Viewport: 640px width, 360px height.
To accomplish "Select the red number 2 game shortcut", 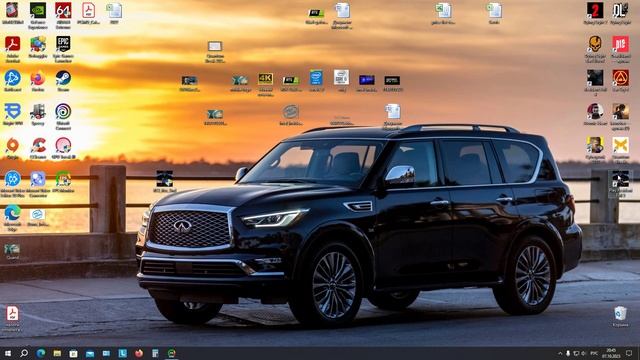I will 595,13.
